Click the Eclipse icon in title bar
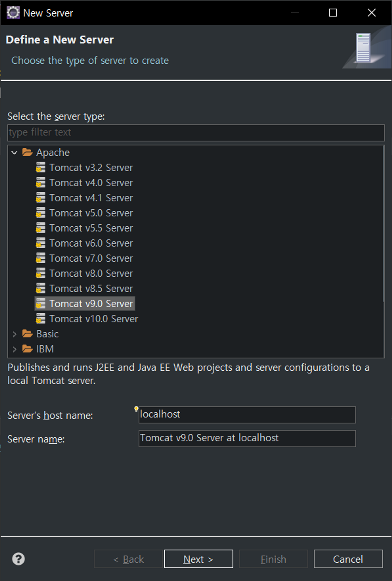 tap(13, 13)
